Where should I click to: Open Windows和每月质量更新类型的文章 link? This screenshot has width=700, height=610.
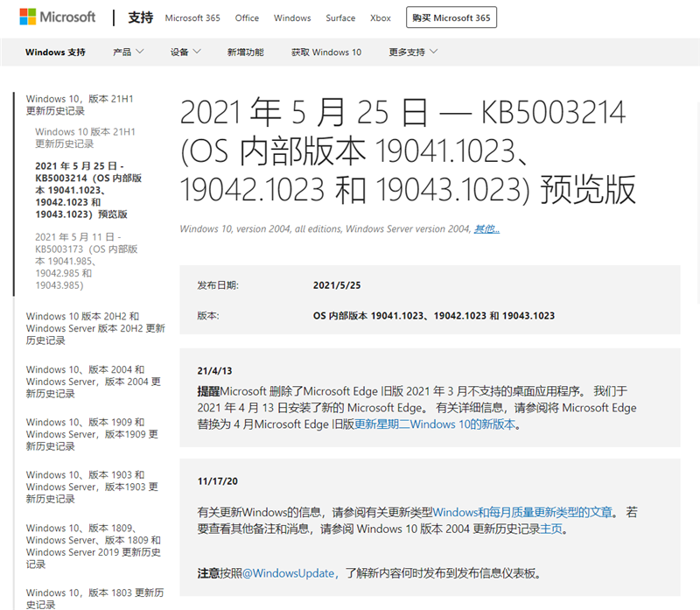pyautogui.click(x=523, y=511)
